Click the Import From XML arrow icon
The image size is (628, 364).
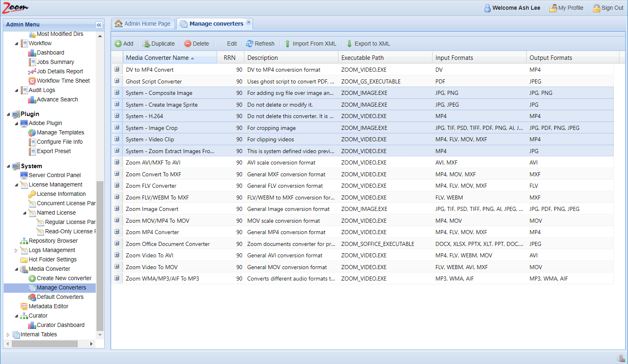coord(288,44)
